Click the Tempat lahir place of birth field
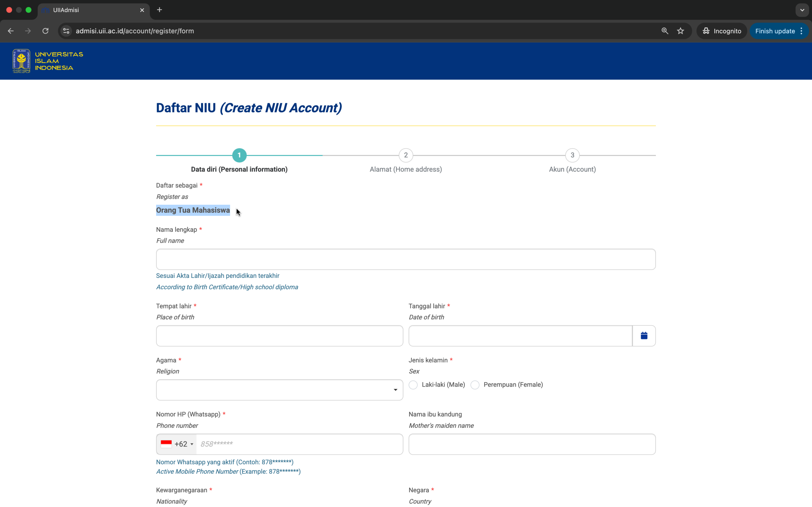 (x=279, y=336)
